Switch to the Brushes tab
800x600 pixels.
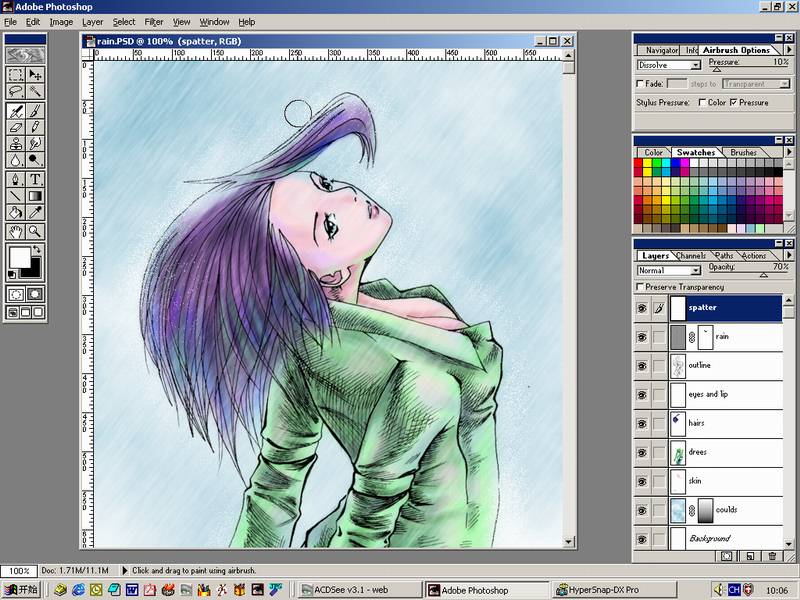click(743, 153)
